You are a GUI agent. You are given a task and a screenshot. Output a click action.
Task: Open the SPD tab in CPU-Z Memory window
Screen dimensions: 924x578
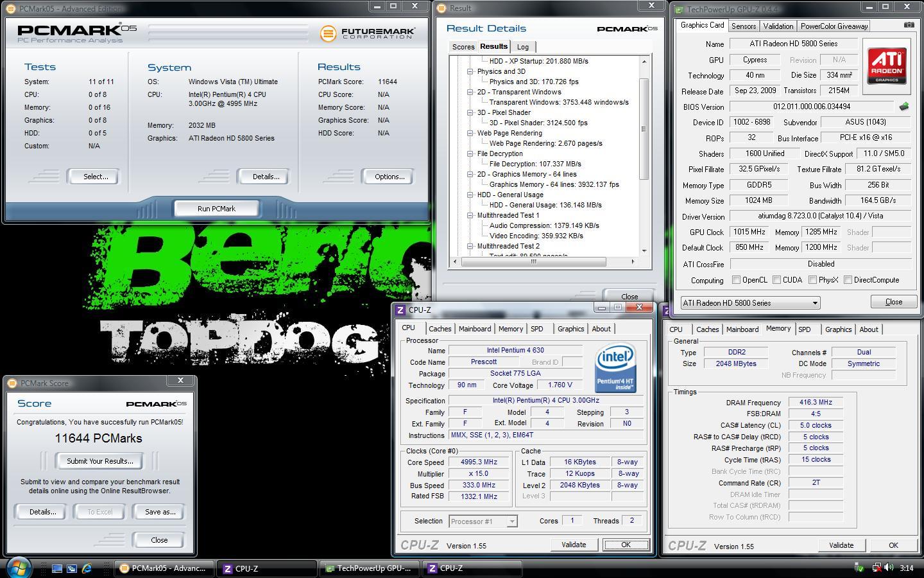[x=804, y=329]
